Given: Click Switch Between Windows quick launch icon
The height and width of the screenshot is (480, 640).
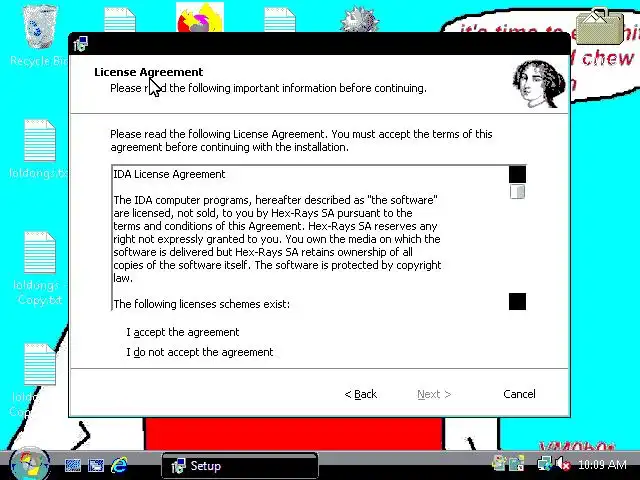Looking at the screenshot, I should pos(96,465).
